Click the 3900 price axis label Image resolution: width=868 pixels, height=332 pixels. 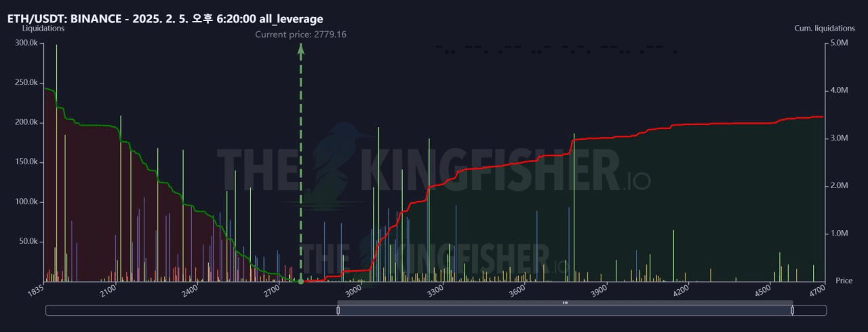(601, 290)
